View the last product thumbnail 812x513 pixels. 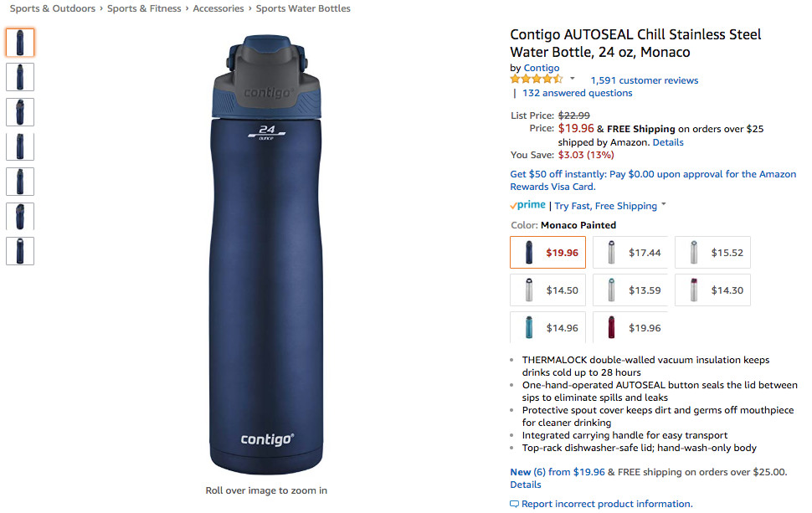(20, 251)
